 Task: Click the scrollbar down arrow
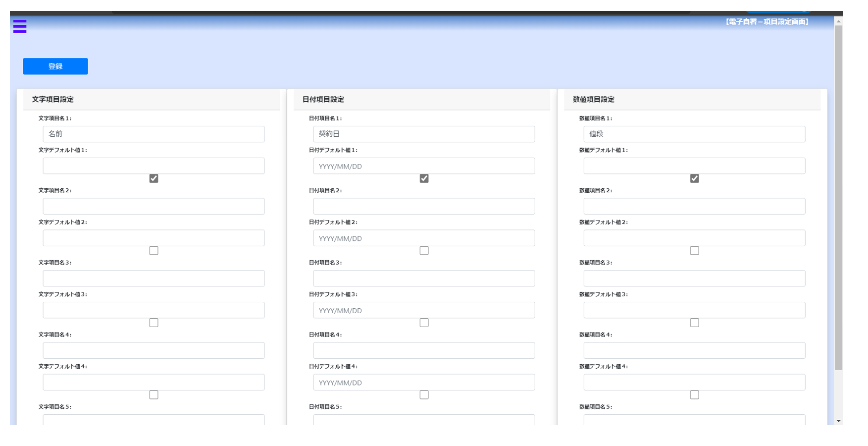pyautogui.click(x=838, y=421)
